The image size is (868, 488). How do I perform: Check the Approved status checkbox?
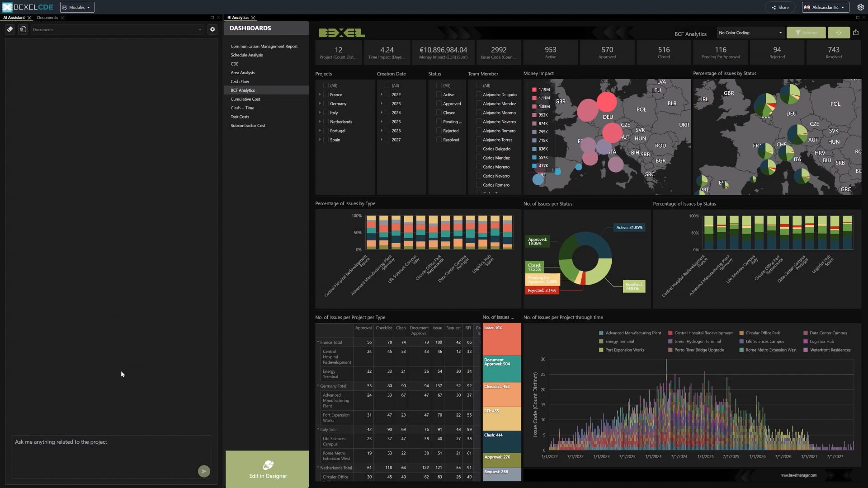439,103
